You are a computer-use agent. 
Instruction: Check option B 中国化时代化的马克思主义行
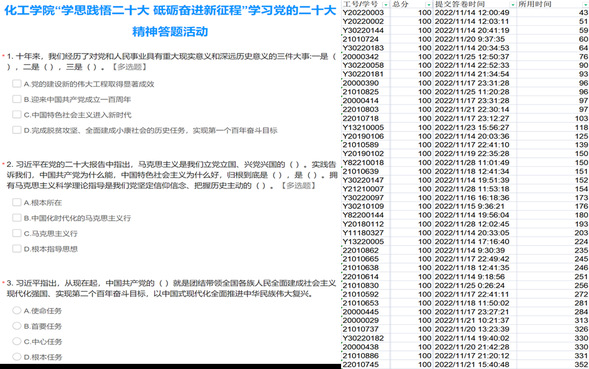pos(17,218)
